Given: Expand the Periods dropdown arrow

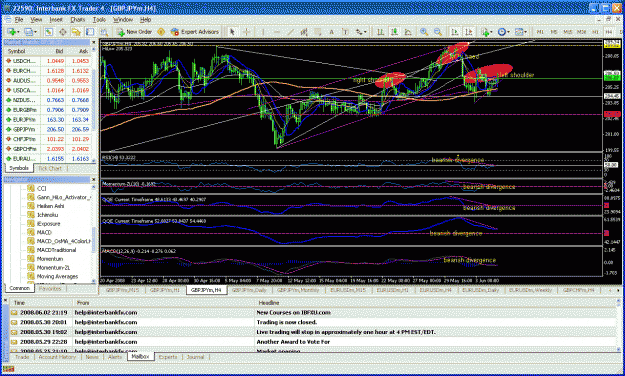Looking at the screenshot, I should 508,32.
